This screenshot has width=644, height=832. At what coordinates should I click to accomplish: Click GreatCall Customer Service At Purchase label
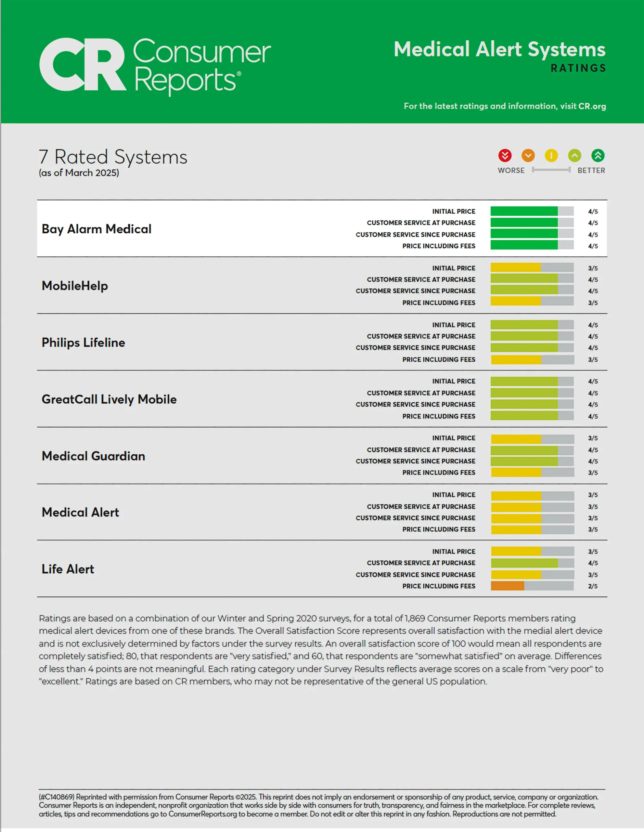click(421, 393)
